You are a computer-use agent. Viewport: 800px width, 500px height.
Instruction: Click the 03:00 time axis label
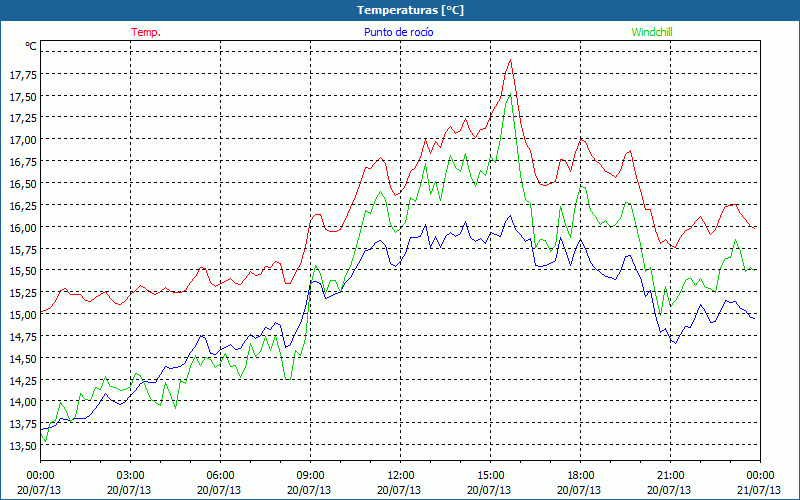131,475
